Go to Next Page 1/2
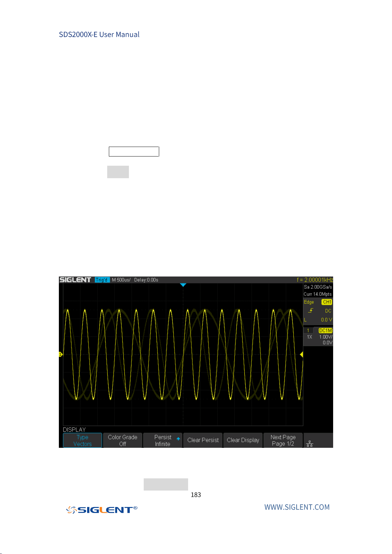 283,440
